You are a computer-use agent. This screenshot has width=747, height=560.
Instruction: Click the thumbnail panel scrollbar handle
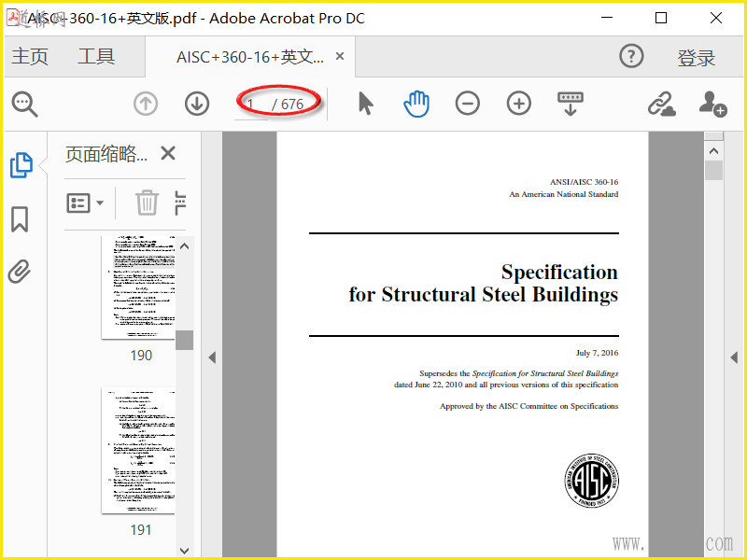(x=184, y=340)
